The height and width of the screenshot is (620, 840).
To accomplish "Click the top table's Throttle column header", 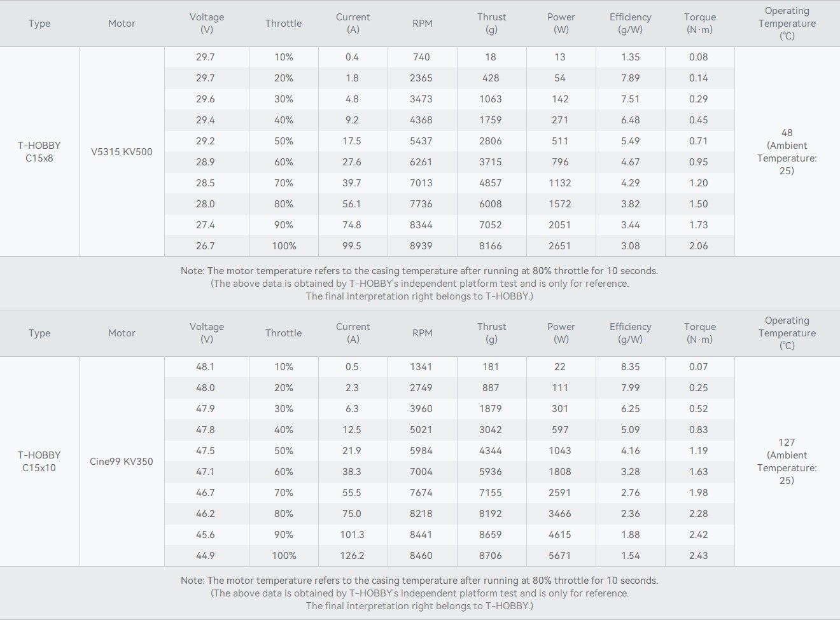I will point(283,24).
